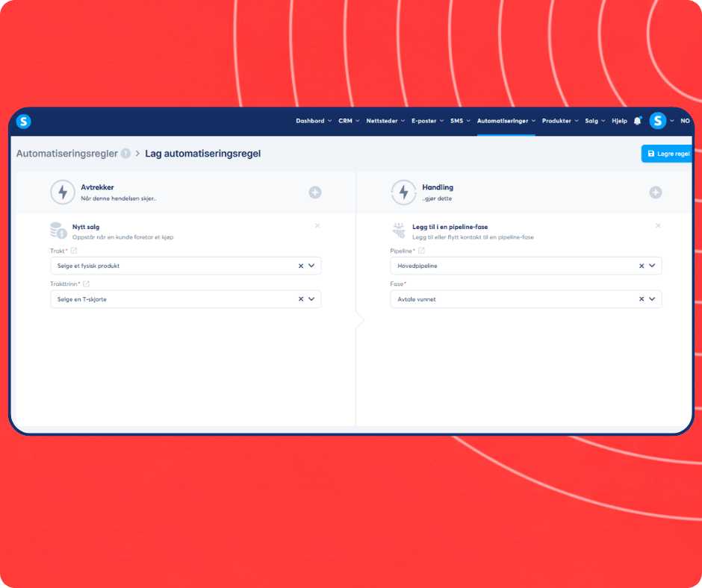This screenshot has width=702, height=588.
Task: Expand the Fase dropdown arrow
Action: tap(652, 299)
